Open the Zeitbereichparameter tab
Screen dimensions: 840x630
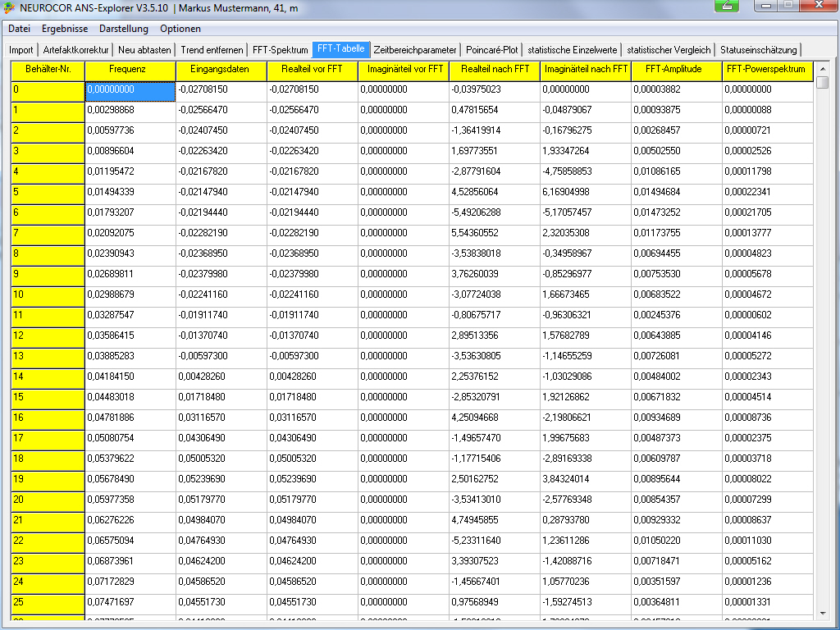tap(415, 50)
